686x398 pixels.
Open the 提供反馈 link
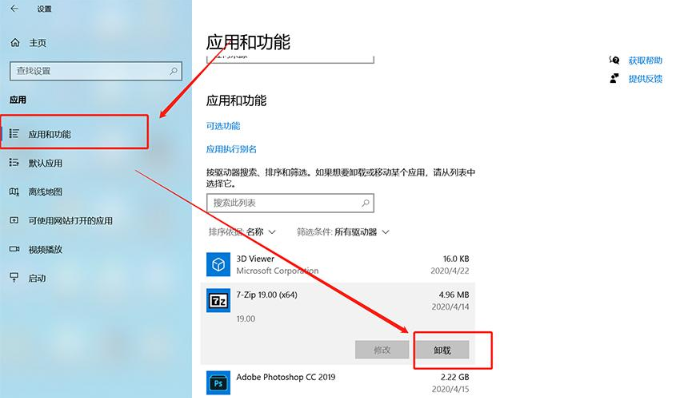pyautogui.click(x=645, y=79)
